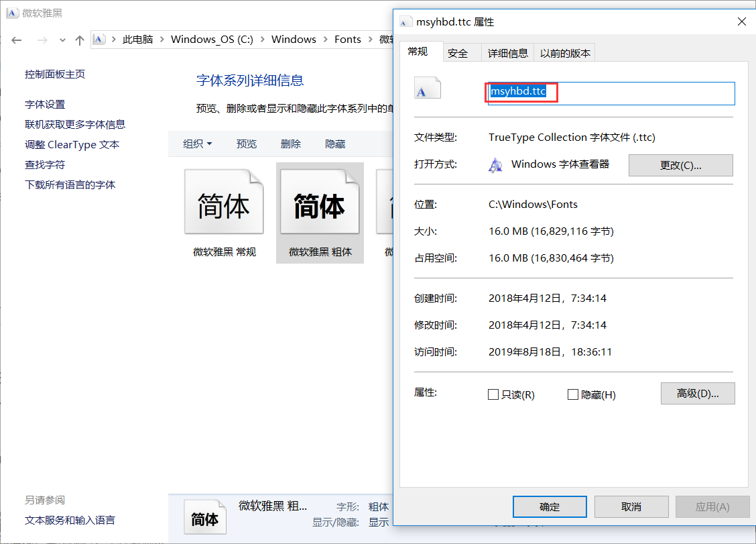The width and height of the screenshot is (756, 544).
Task: Switch to the 以前的版本 tab
Action: pyautogui.click(x=564, y=53)
